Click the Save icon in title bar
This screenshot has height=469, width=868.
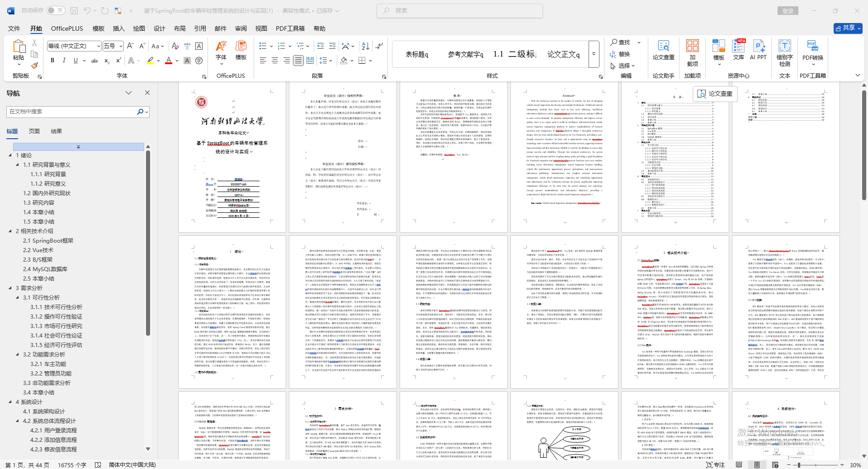[x=74, y=10]
